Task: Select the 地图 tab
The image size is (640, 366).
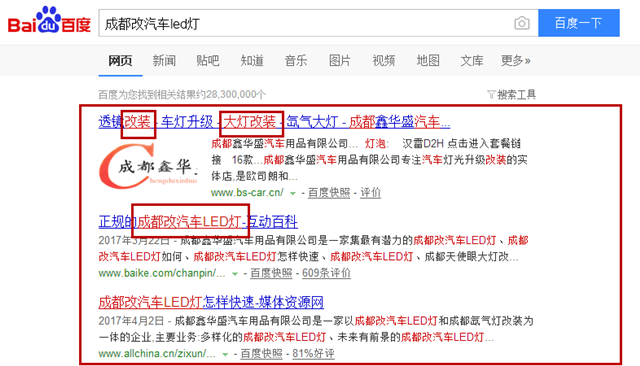Action: [428, 61]
